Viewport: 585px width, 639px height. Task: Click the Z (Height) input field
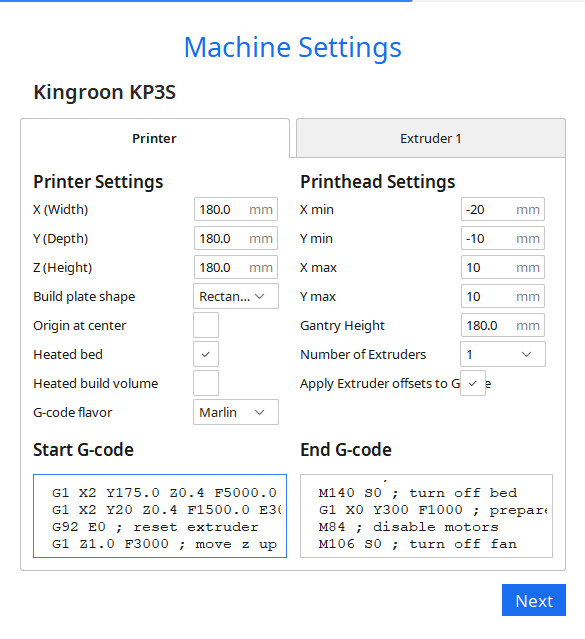(236, 267)
